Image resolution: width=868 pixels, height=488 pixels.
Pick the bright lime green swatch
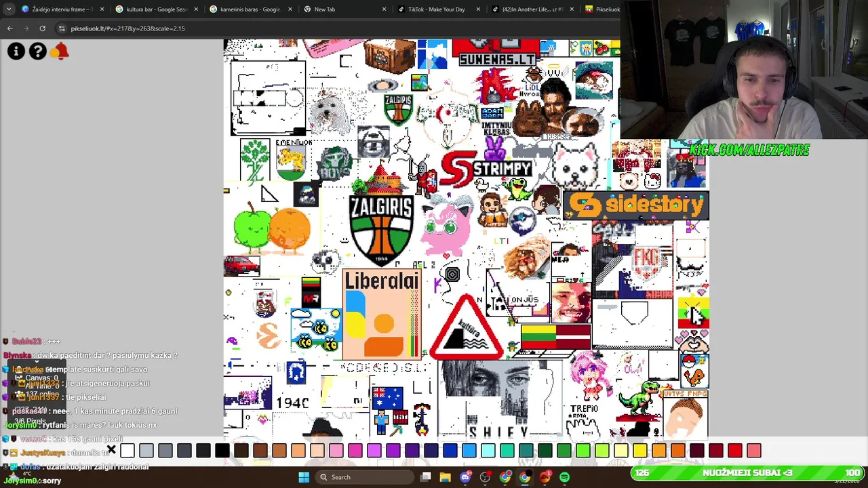click(583, 451)
